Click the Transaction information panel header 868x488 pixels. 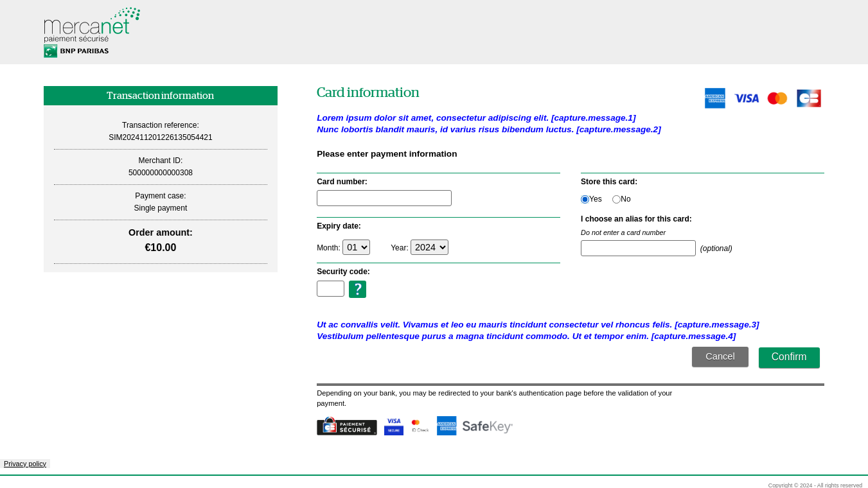[x=160, y=95]
